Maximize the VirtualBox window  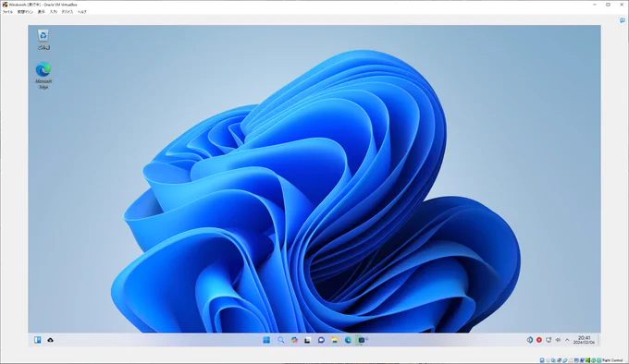point(608,5)
